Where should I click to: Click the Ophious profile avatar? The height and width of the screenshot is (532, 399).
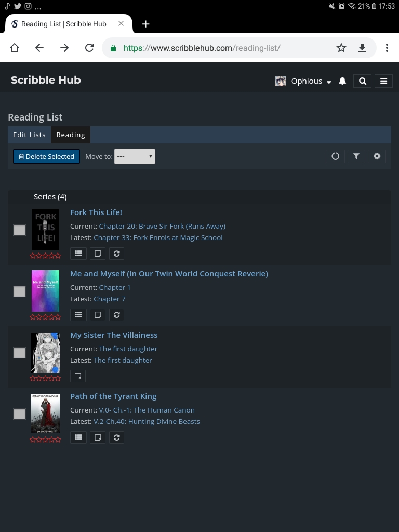[280, 81]
